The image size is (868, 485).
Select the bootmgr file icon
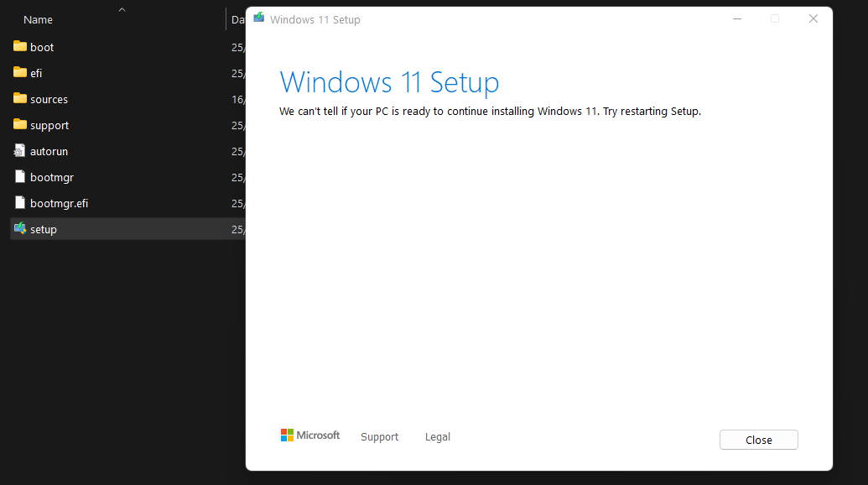20,176
